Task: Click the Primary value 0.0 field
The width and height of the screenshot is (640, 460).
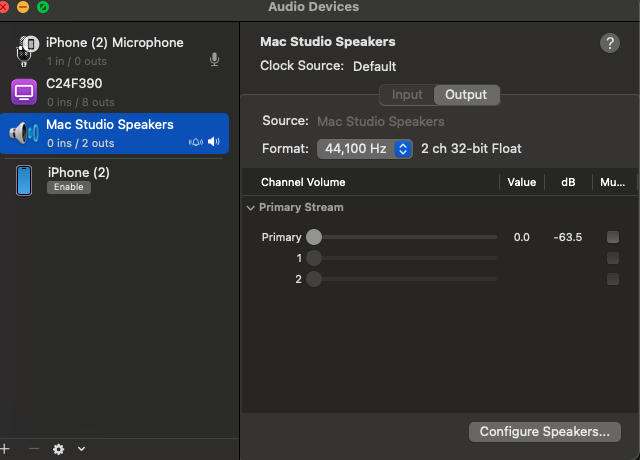Action: pyautogui.click(x=522, y=237)
